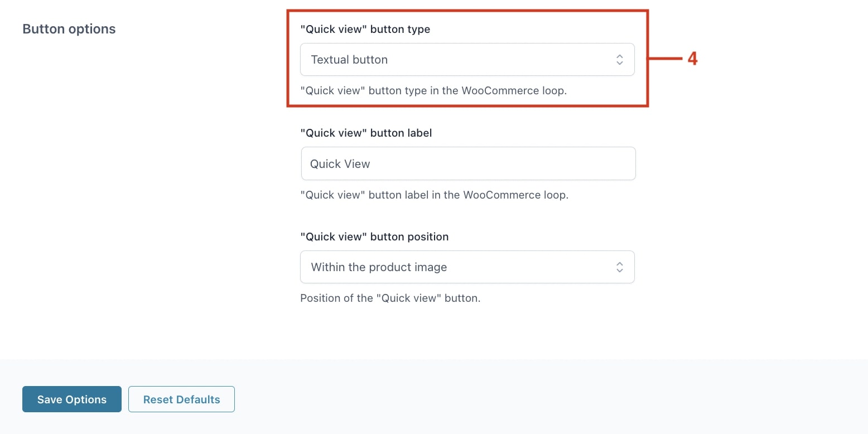The height and width of the screenshot is (434, 868).
Task: Click the button label WooCommerce loop description
Action: point(434,195)
